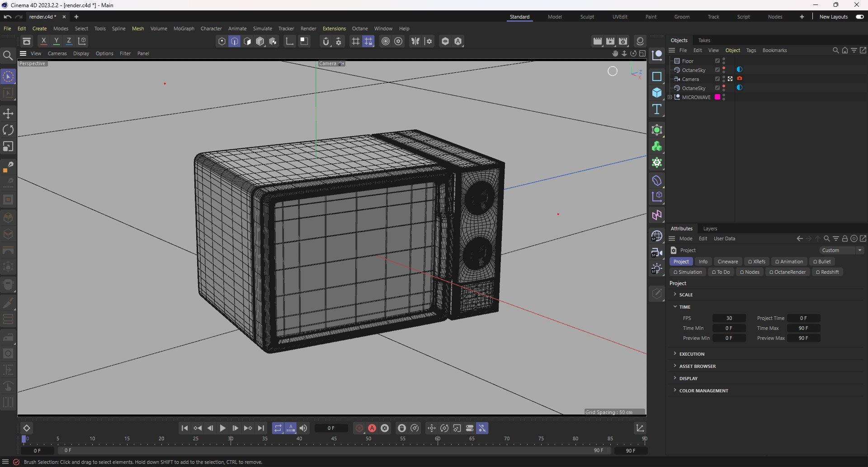868x467 pixels.
Task: Collapse the TIME section
Action: (675, 307)
